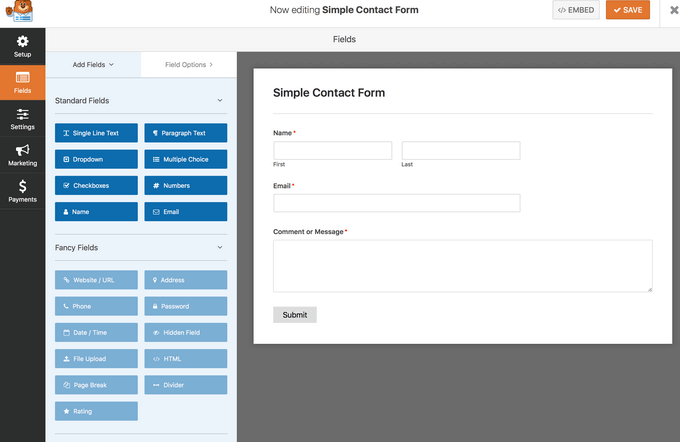Click the Submit button in form preview
Screen dimensions: 680x442
click(x=295, y=315)
